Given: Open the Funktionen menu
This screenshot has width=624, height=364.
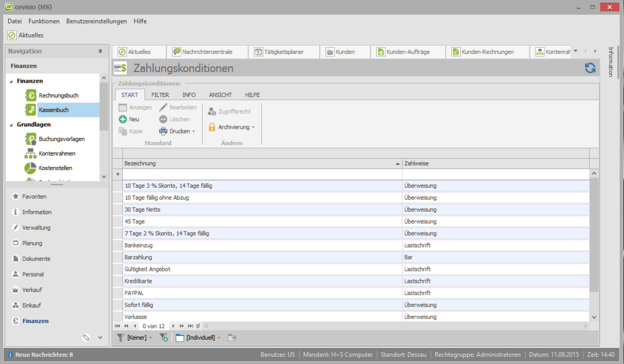Looking at the screenshot, I should tap(44, 21).
